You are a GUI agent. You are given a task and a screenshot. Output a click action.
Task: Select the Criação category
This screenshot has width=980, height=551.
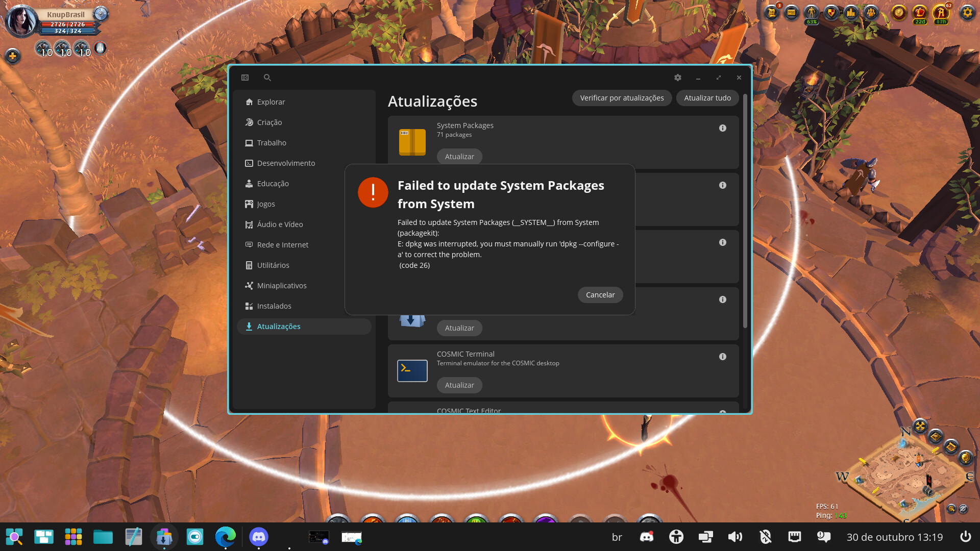click(x=304, y=122)
